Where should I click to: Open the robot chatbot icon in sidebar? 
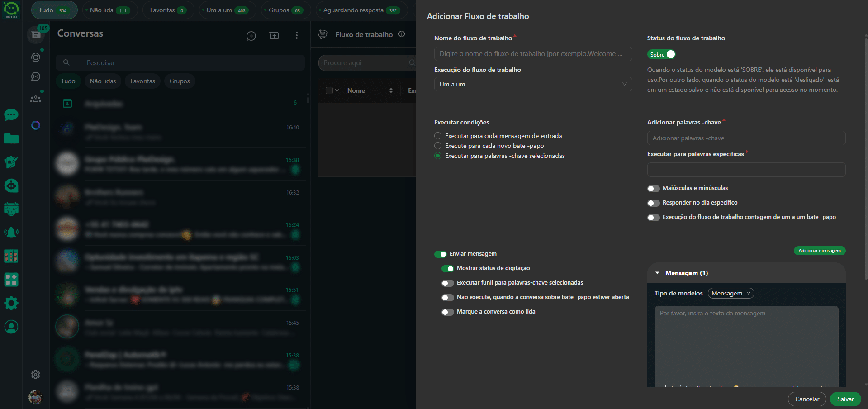(11, 185)
